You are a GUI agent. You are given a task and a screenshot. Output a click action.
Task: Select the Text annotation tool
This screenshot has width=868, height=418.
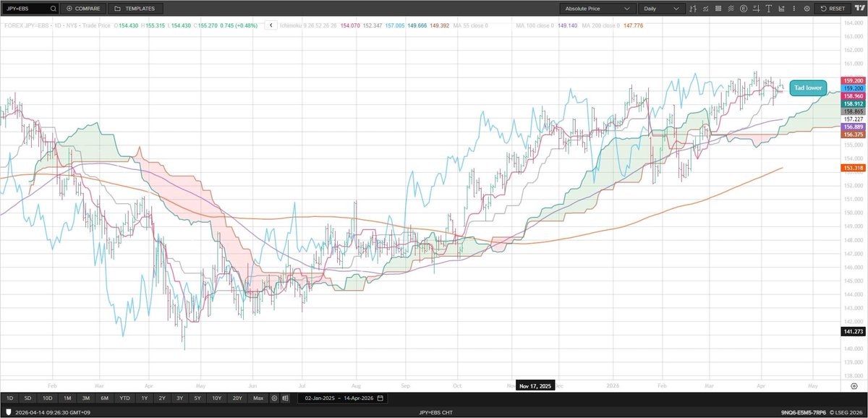[x=770, y=9]
